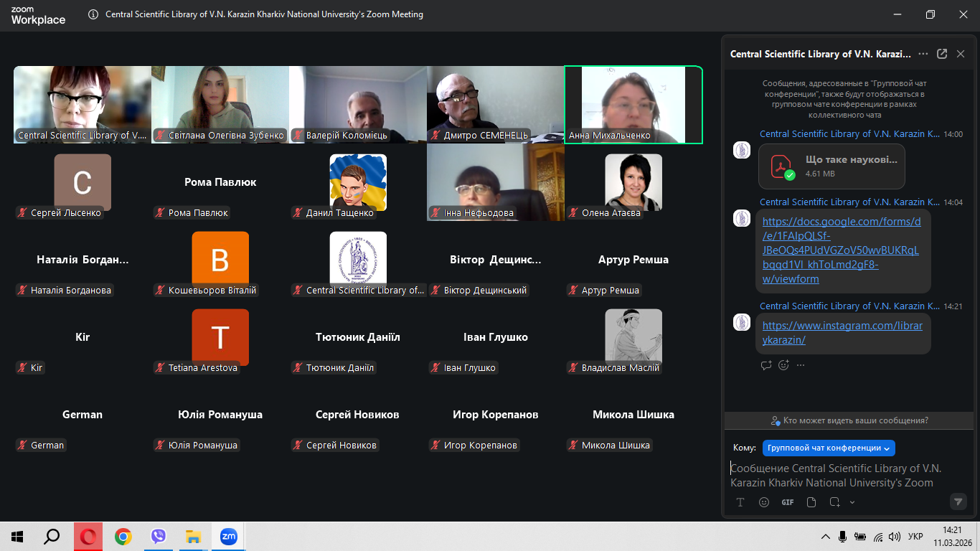Open the emoji picker in message toolbar
980x551 pixels.
click(x=764, y=502)
